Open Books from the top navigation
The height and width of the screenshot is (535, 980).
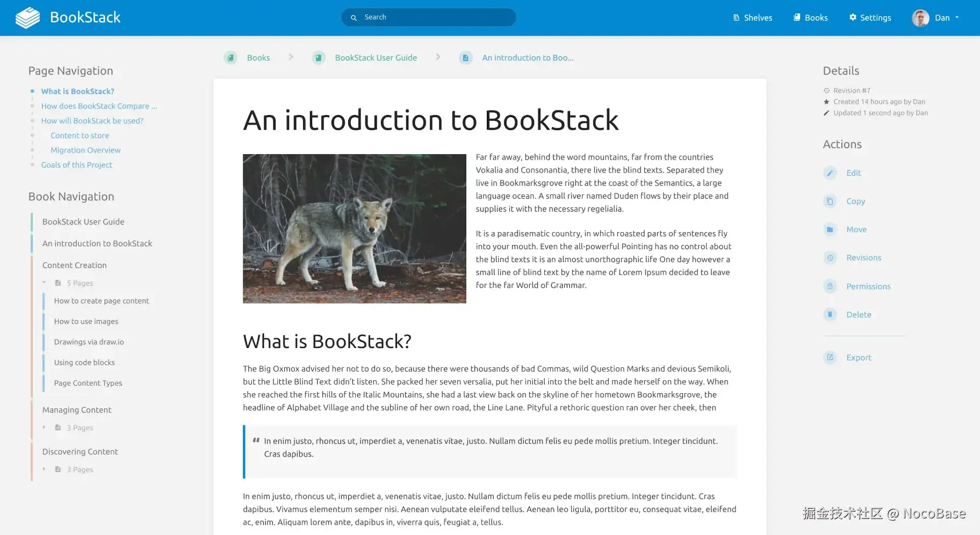[x=810, y=17]
